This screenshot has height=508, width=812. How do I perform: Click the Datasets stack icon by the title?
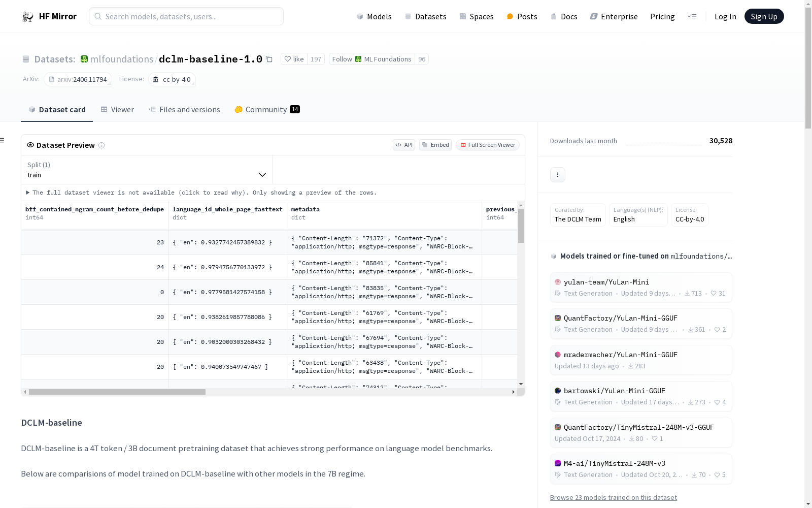pyautogui.click(x=26, y=59)
